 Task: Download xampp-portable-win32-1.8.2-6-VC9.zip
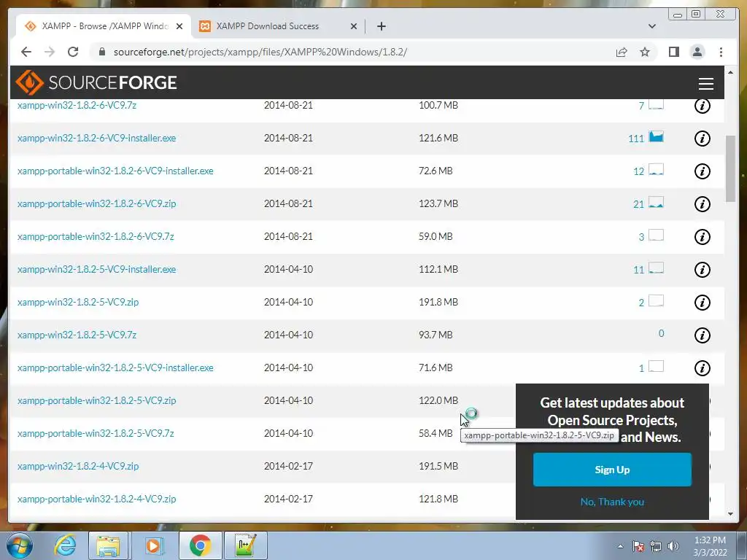click(x=97, y=204)
